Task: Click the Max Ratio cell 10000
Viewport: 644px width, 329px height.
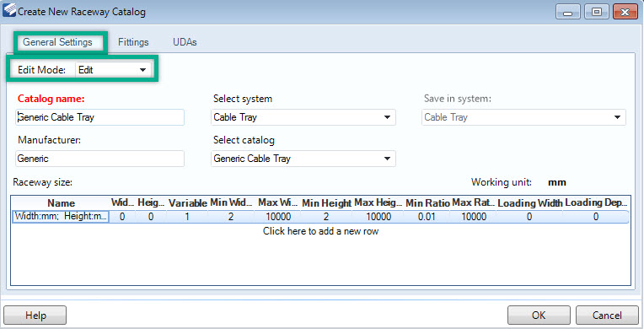Action: point(474,217)
